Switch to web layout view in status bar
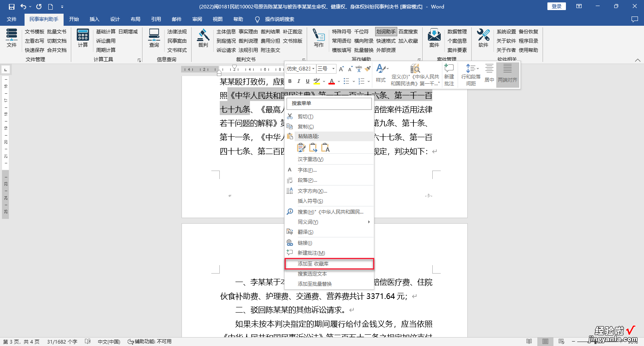 click(x=561, y=342)
